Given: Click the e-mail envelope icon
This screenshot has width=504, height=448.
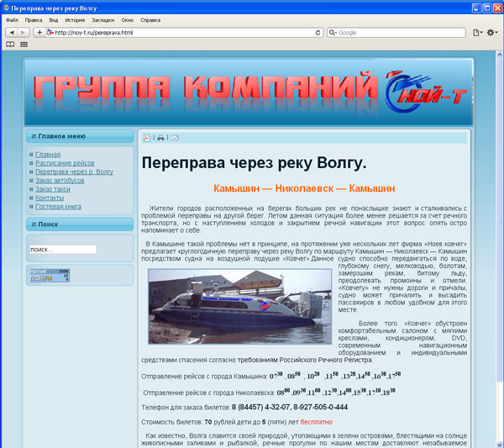Looking at the screenshot, I should [x=175, y=138].
